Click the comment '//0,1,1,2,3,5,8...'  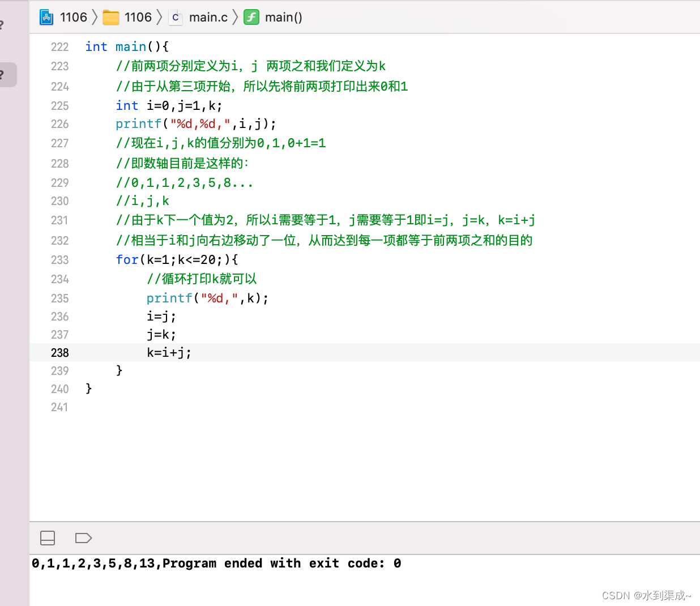(x=185, y=183)
